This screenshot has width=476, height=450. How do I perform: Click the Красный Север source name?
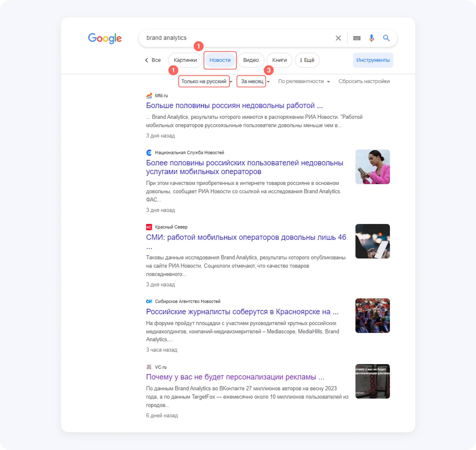(171, 227)
